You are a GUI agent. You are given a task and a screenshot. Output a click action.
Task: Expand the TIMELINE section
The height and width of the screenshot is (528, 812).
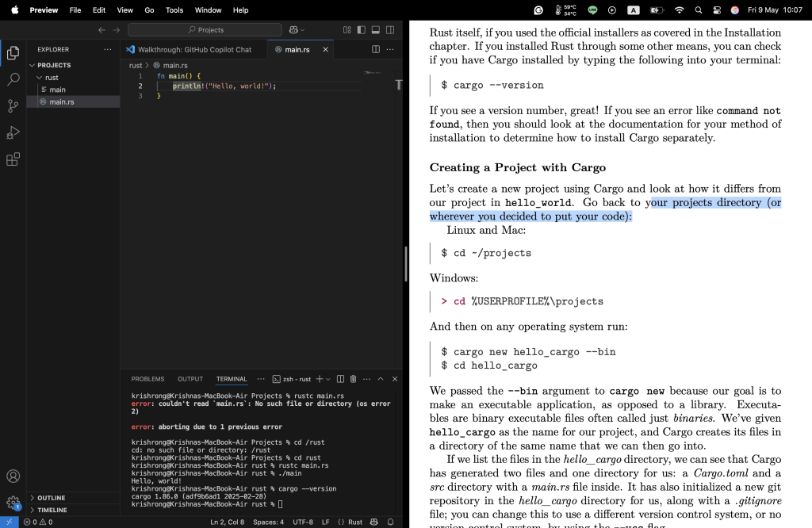(52, 510)
